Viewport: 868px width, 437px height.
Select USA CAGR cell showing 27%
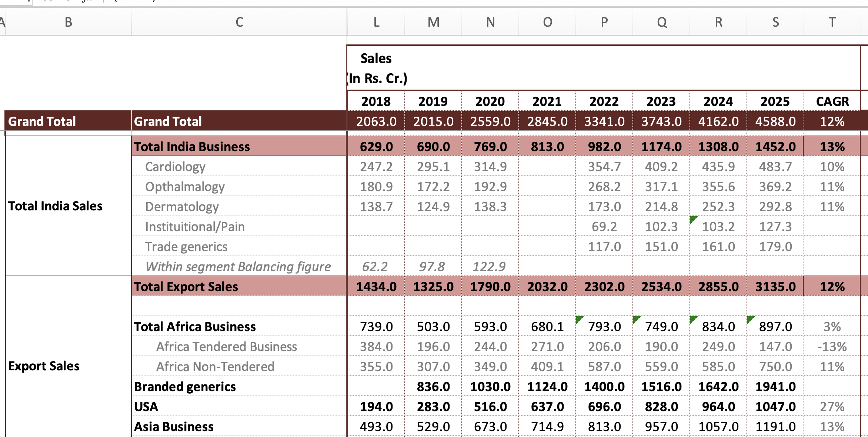click(x=832, y=407)
